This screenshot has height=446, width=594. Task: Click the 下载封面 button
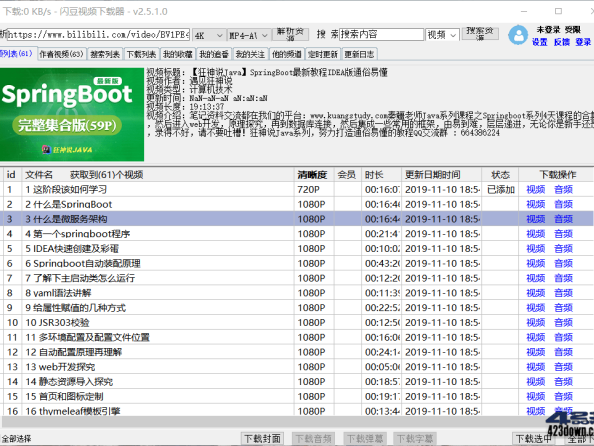pyautogui.click(x=262, y=439)
